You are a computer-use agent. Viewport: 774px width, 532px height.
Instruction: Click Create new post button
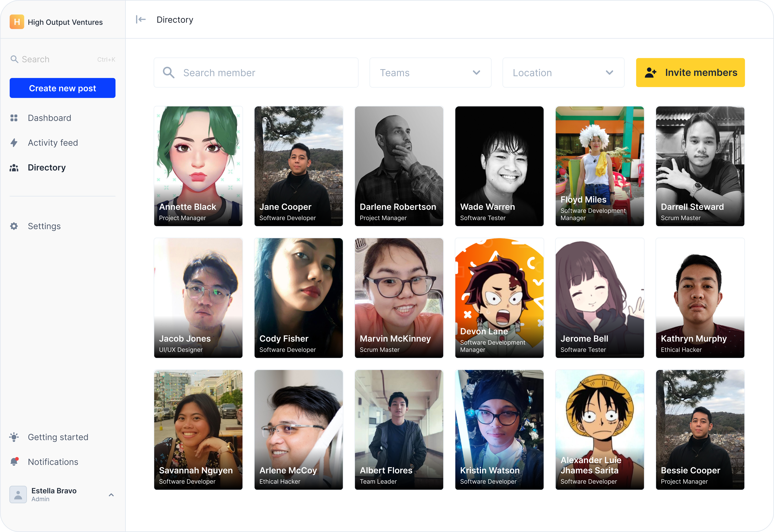pyautogui.click(x=63, y=88)
